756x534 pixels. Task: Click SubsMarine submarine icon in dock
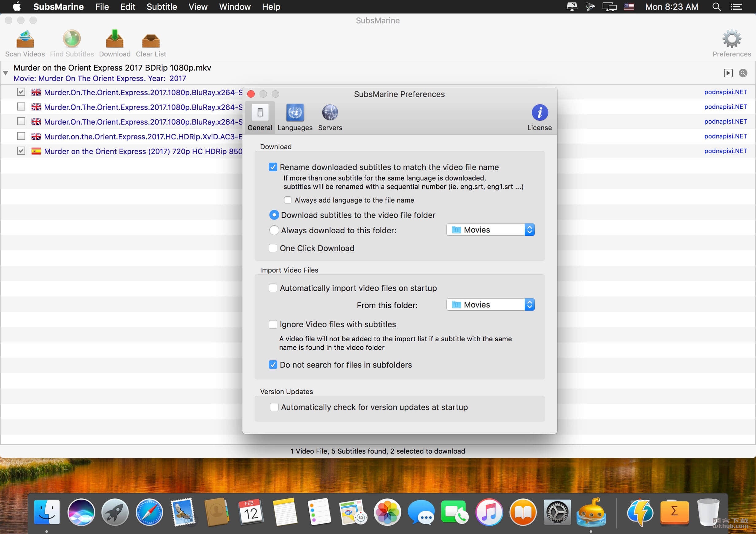click(x=591, y=512)
